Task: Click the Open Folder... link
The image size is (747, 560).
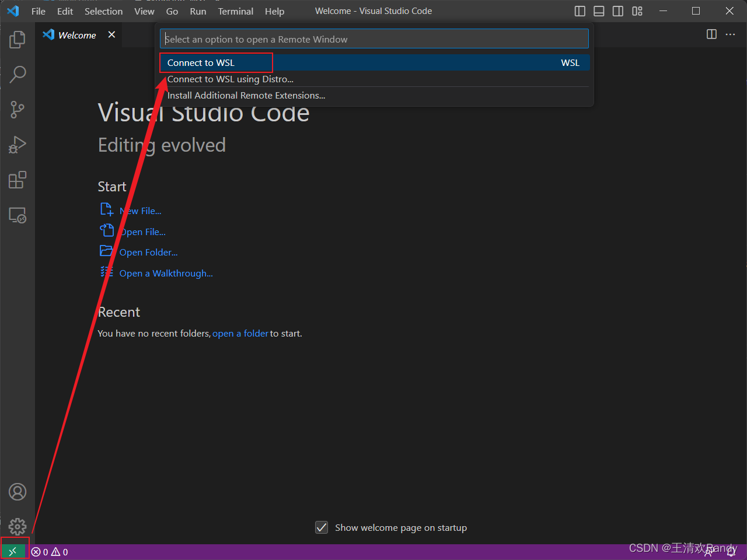Action: pos(149,253)
